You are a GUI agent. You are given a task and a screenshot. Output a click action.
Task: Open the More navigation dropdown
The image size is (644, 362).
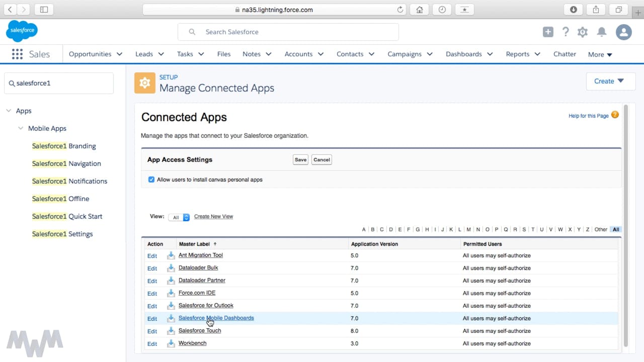[600, 55]
